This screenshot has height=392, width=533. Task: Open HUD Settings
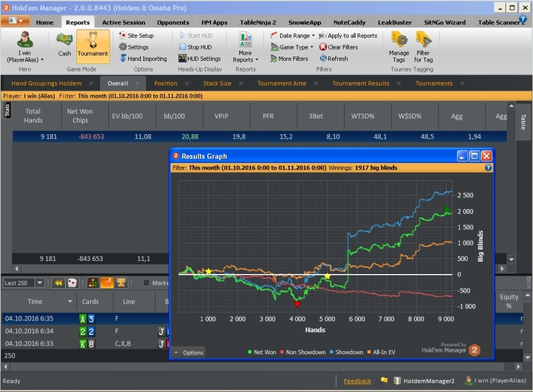[199, 59]
